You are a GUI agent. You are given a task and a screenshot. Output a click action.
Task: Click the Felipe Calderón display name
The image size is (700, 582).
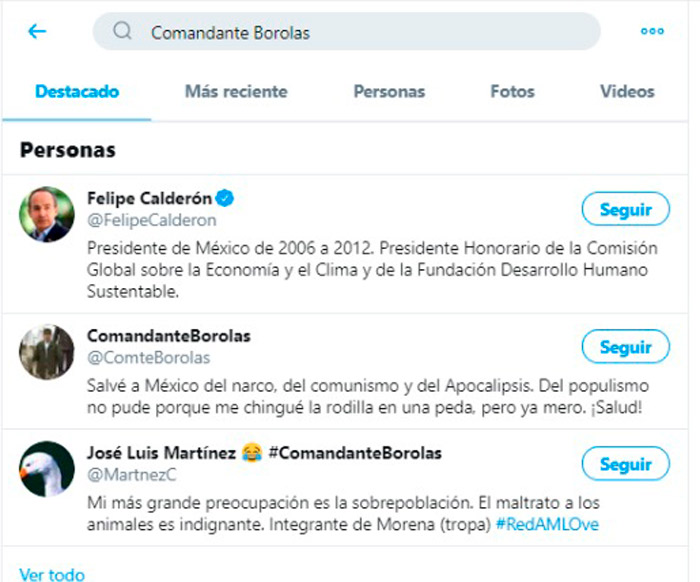click(x=152, y=197)
